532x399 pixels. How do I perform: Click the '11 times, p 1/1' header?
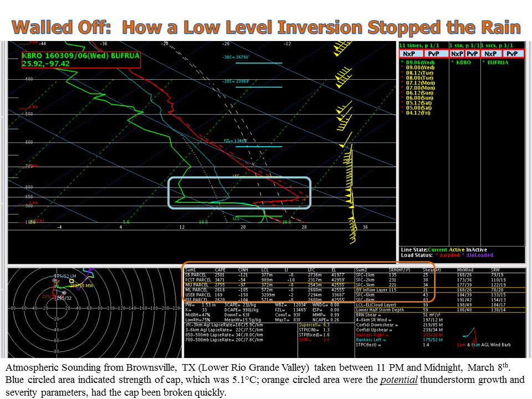419,45
